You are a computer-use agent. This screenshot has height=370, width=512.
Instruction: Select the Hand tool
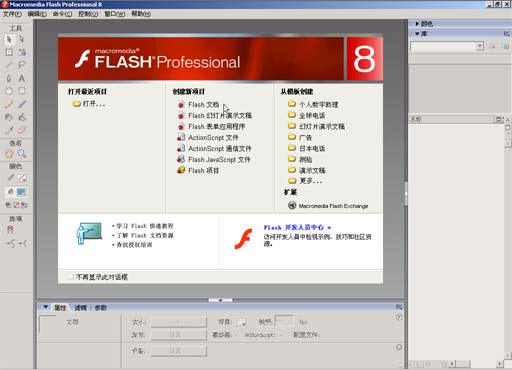(x=9, y=154)
